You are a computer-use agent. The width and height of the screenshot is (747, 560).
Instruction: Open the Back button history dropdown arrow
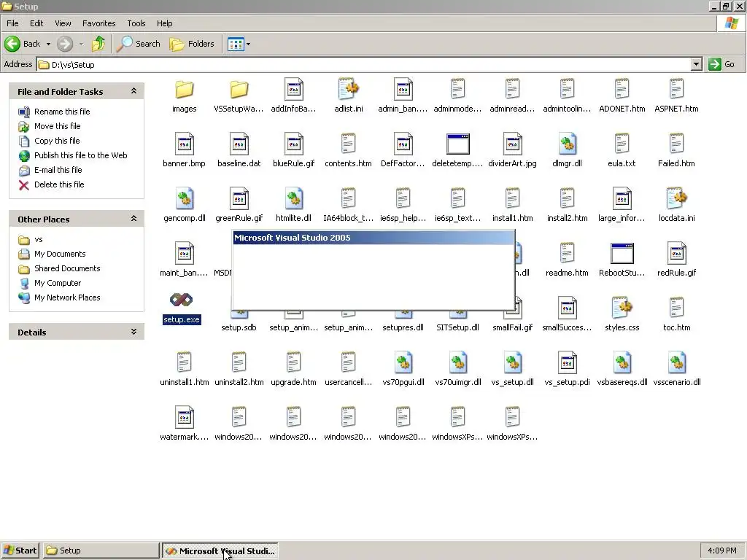(48, 44)
